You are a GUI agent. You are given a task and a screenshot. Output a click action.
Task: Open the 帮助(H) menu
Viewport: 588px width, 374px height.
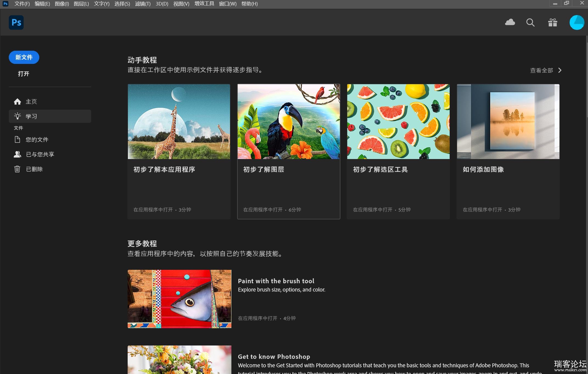coord(249,4)
